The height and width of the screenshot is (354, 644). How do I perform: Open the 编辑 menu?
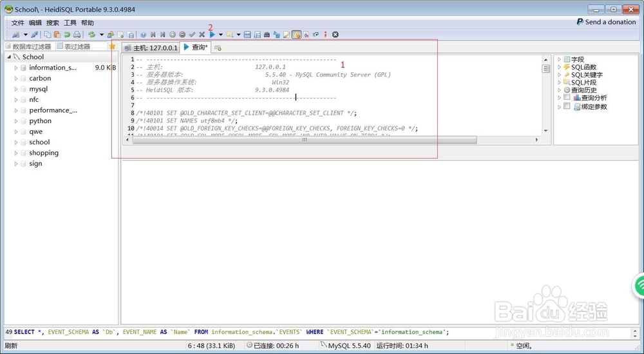(x=35, y=23)
